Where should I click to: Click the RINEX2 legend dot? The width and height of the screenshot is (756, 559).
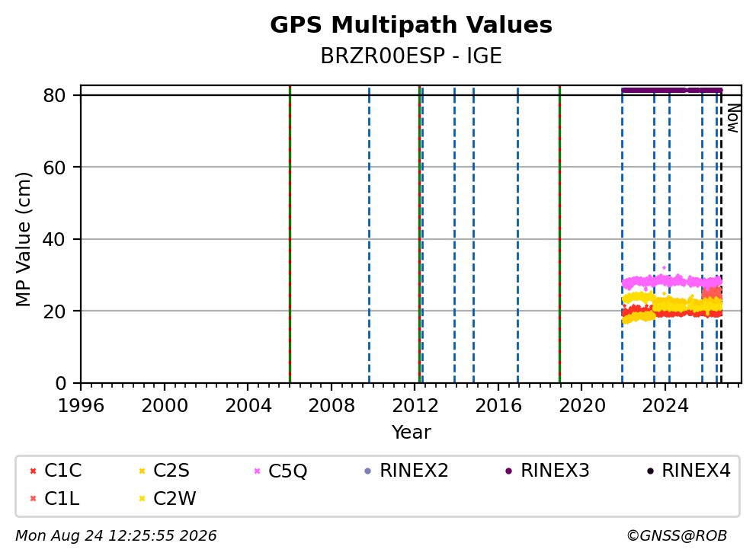click(x=368, y=471)
